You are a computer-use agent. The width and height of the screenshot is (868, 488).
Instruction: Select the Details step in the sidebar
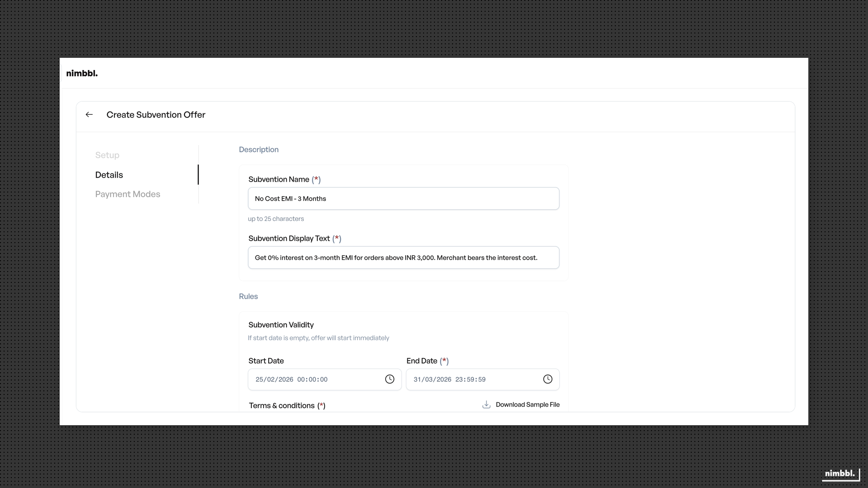(x=108, y=175)
